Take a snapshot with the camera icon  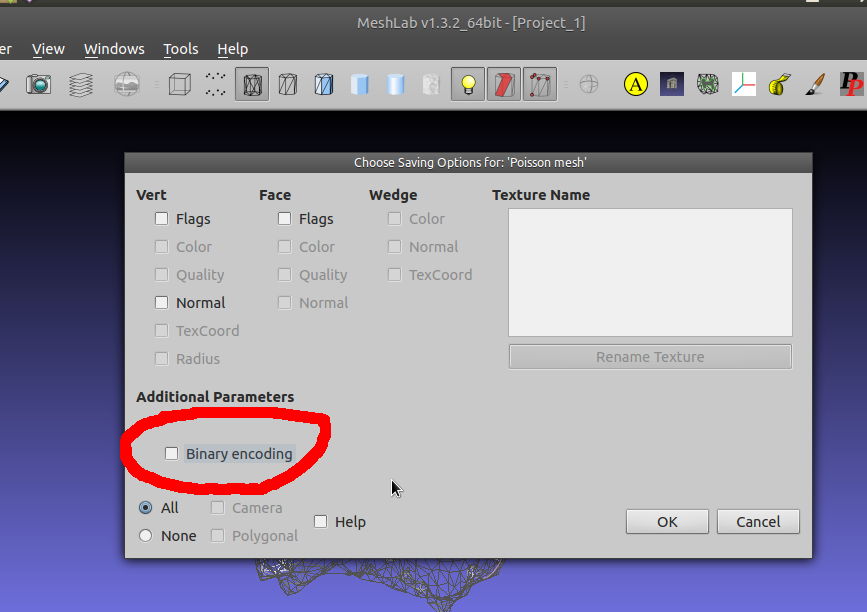[38, 84]
